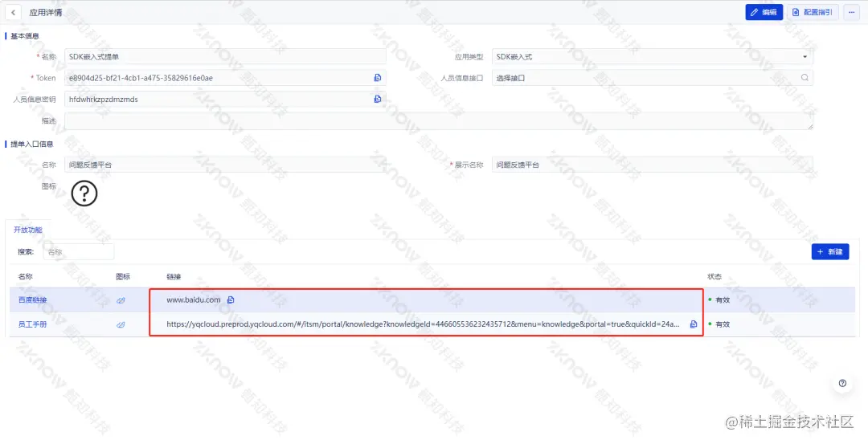Click the 链接 column header
868x444 pixels.
(x=174, y=276)
